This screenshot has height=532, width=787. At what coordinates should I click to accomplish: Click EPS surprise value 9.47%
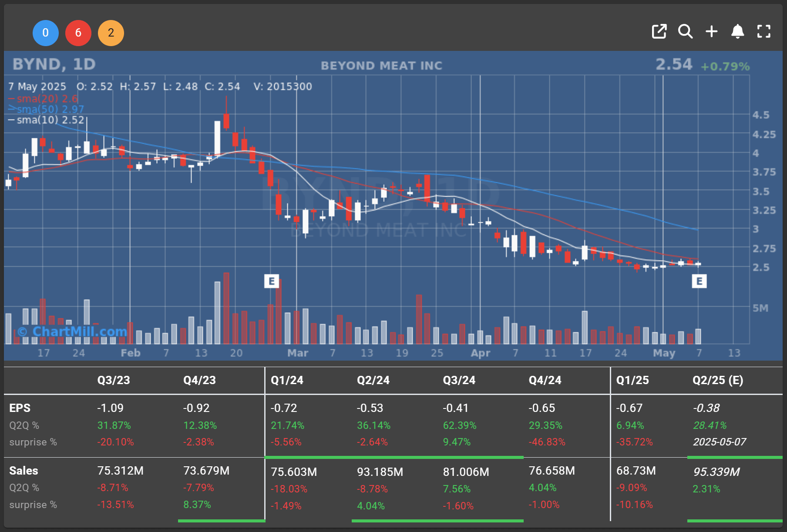point(457,442)
